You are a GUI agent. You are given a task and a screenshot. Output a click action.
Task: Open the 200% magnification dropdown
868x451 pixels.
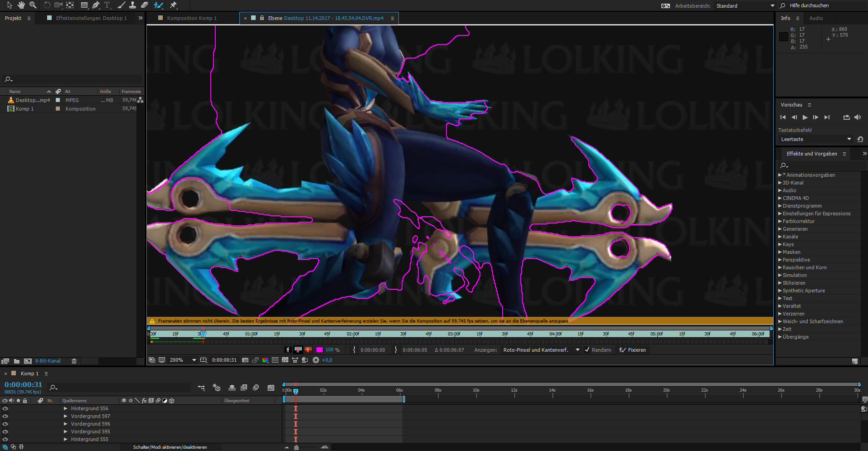(183, 360)
